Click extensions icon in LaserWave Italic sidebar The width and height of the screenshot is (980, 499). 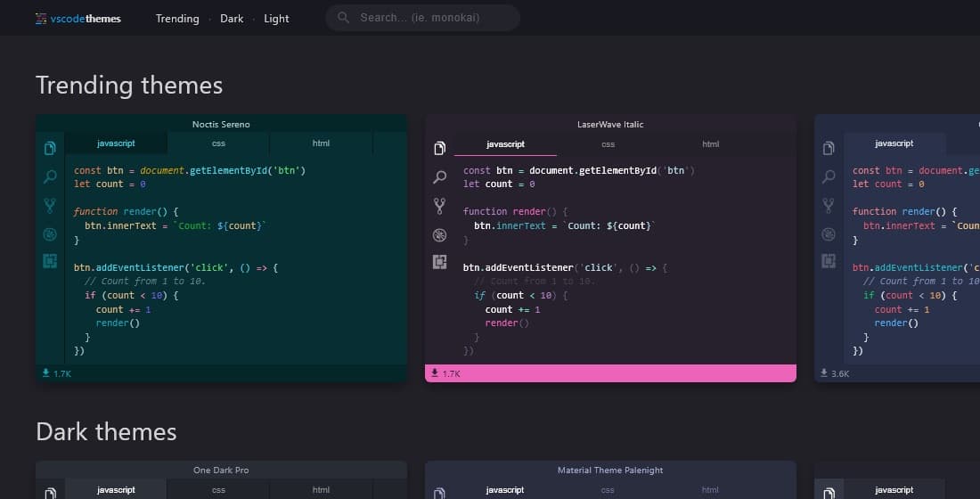click(439, 261)
